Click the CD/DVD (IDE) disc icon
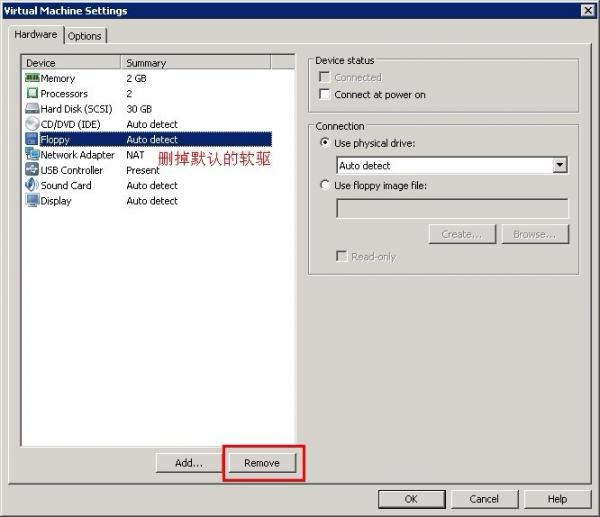The image size is (600, 517). tap(32, 124)
